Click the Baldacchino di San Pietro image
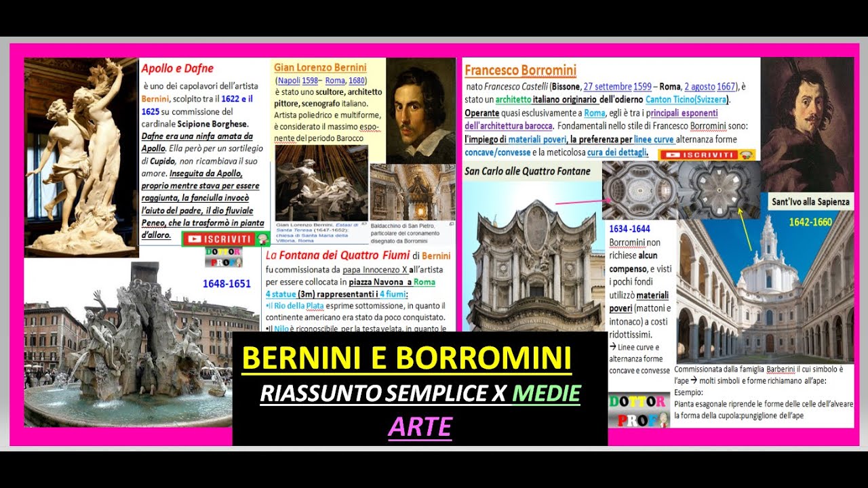The height and width of the screenshot is (488, 868). 412,192
